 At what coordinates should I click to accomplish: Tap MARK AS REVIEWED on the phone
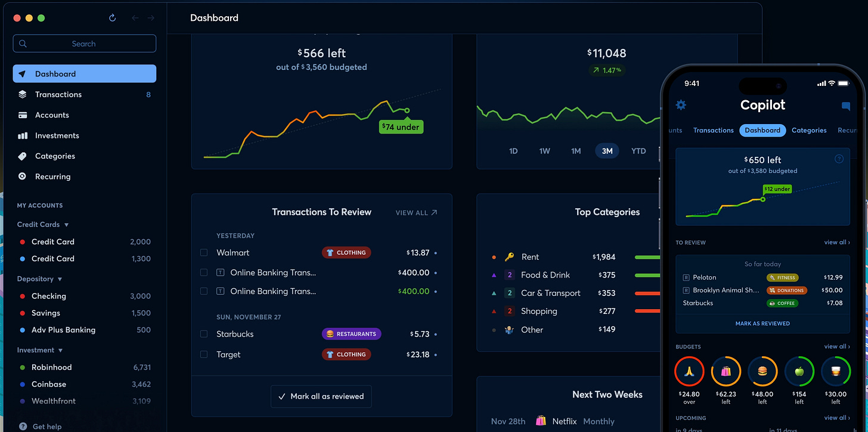pyautogui.click(x=762, y=323)
